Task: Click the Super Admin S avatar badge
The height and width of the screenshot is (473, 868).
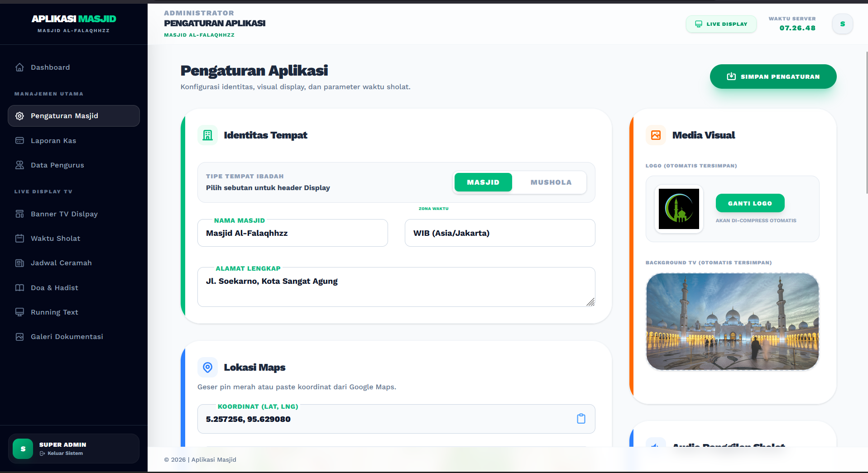Action: [x=23, y=449]
